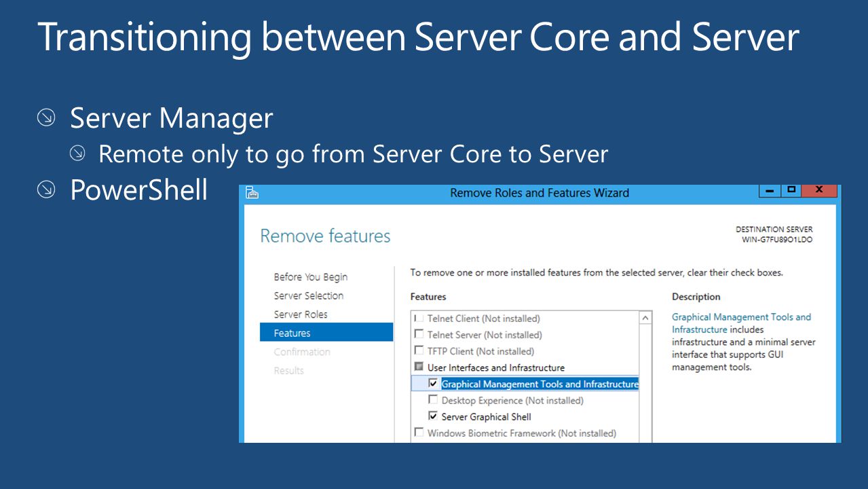Select Desktop Experience (Not installed) row
The width and height of the screenshot is (868, 489).
pyautogui.click(x=512, y=401)
